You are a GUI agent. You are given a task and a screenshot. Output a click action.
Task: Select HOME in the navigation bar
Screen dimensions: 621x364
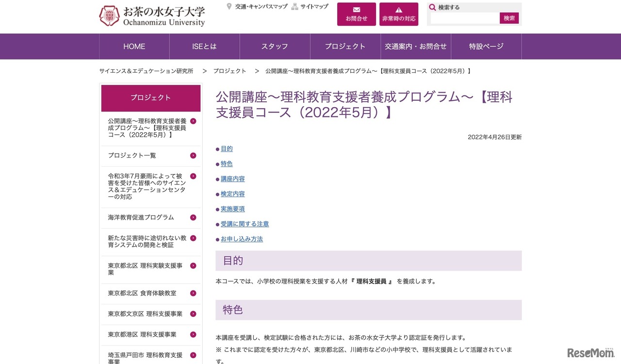coord(134,46)
